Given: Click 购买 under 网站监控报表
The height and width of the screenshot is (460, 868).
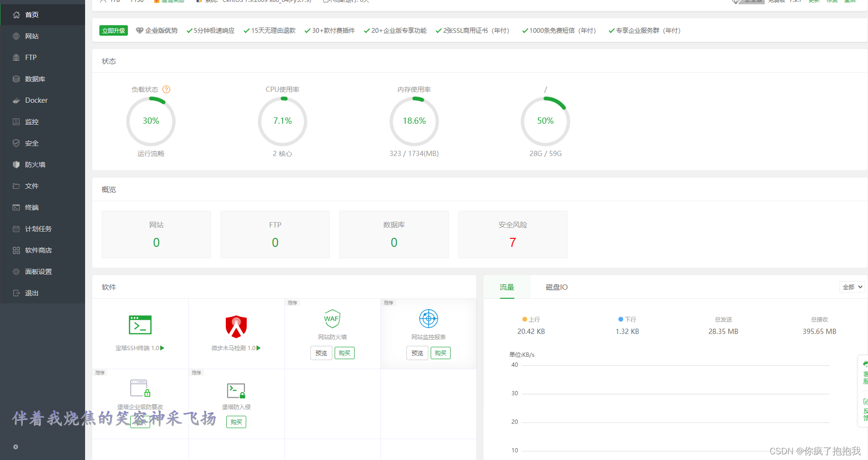Looking at the screenshot, I should click(x=441, y=353).
